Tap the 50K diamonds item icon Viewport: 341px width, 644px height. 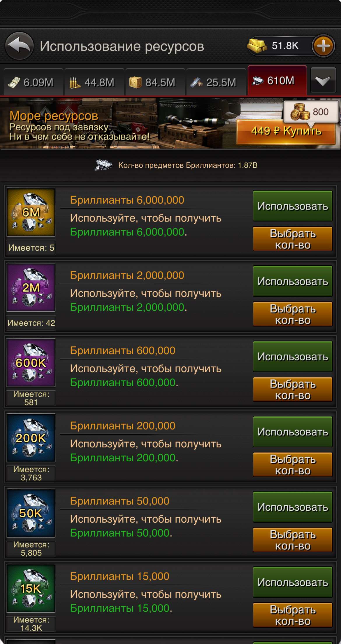pos(31,513)
